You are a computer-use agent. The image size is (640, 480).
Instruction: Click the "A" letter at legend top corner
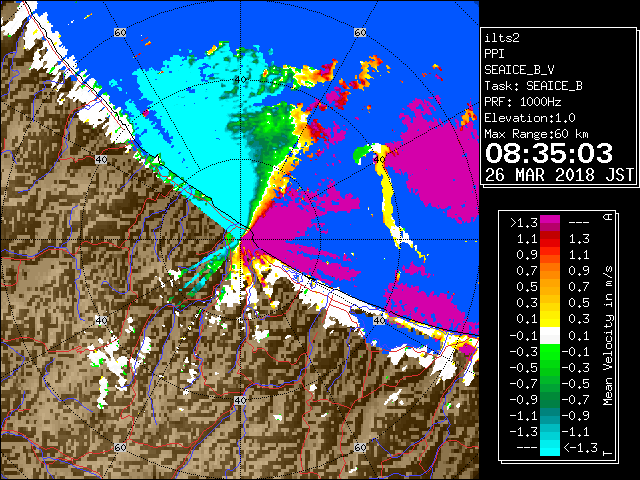pos(608,216)
